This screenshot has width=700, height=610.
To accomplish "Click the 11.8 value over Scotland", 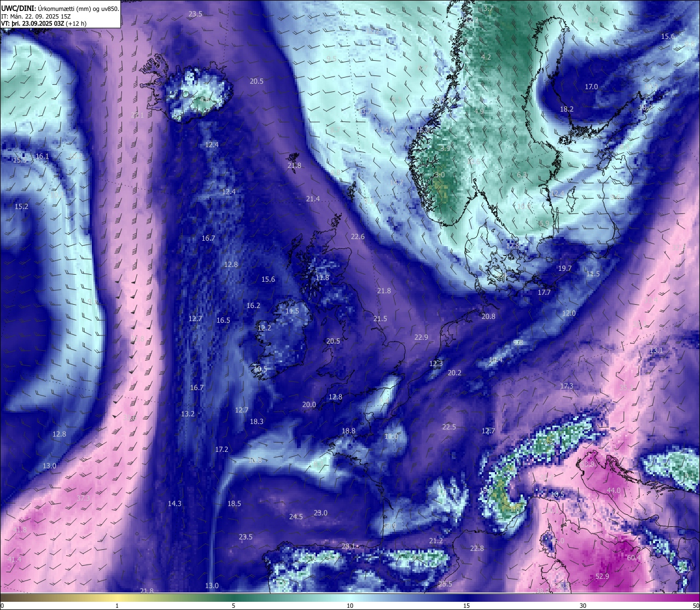I will (323, 278).
